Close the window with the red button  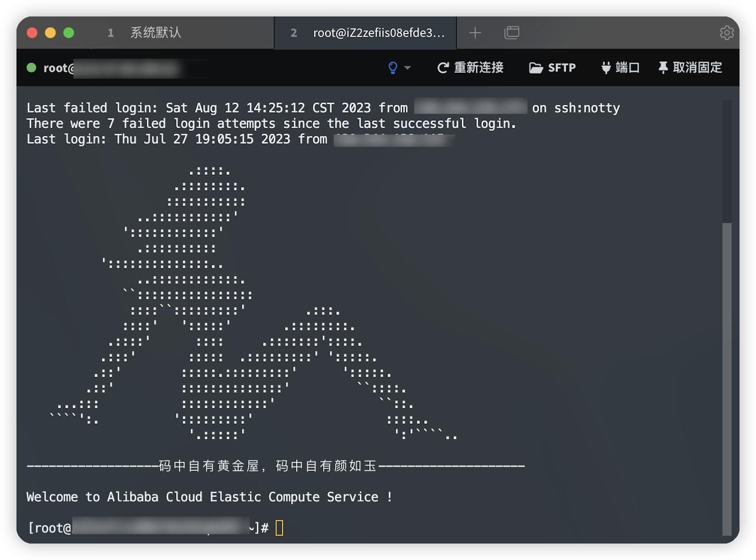pos(32,32)
